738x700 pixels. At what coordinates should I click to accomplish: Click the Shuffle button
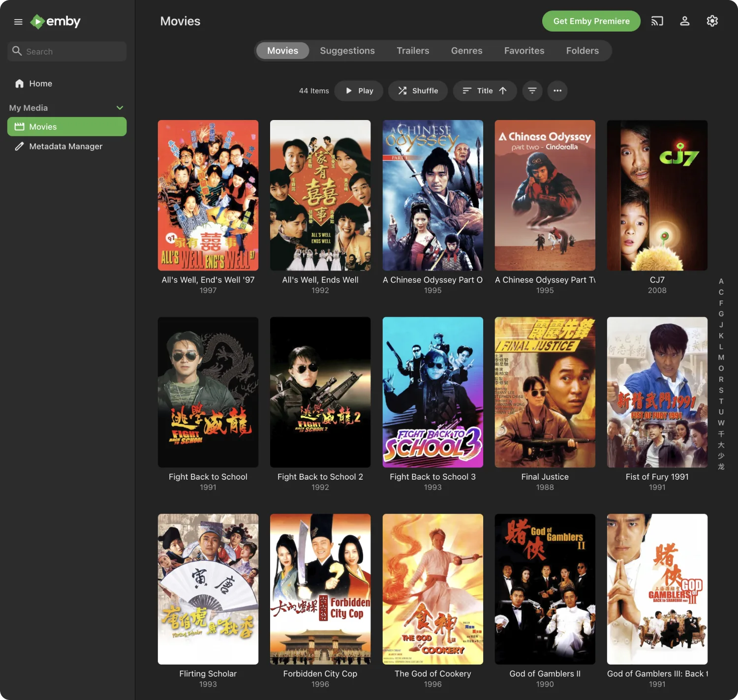(x=418, y=91)
